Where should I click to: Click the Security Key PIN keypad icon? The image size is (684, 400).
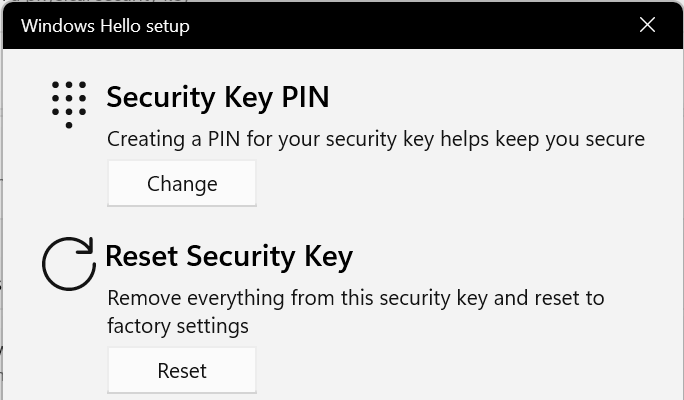[x=69, y=104]
